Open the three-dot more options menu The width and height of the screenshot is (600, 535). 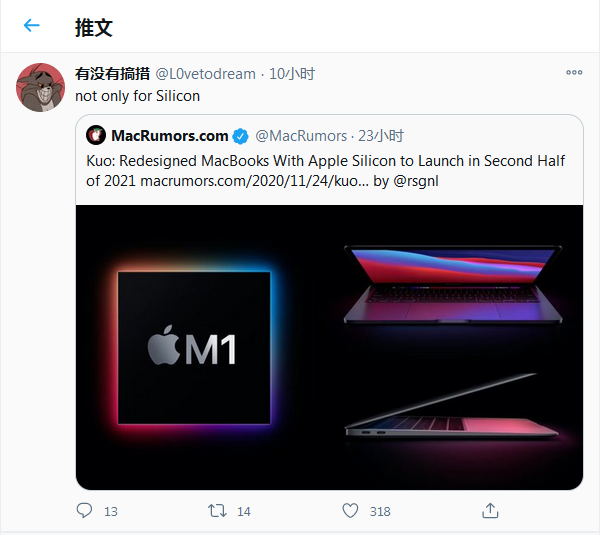[574, 73]
